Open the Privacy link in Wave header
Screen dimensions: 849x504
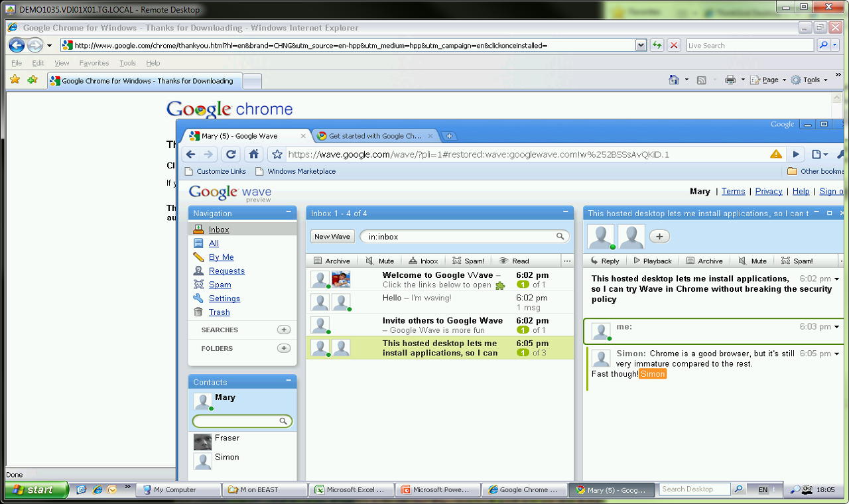pyautogui.click(x=769, y=191)
